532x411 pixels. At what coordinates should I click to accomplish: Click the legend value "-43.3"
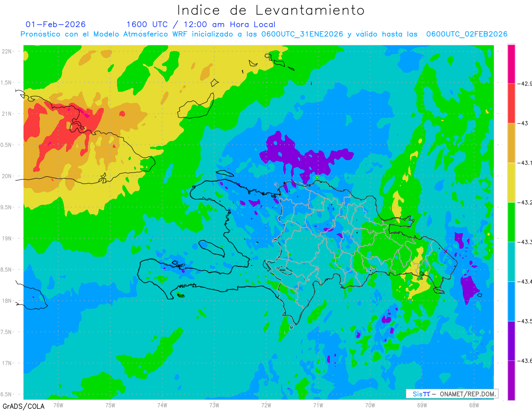point(524,242)
